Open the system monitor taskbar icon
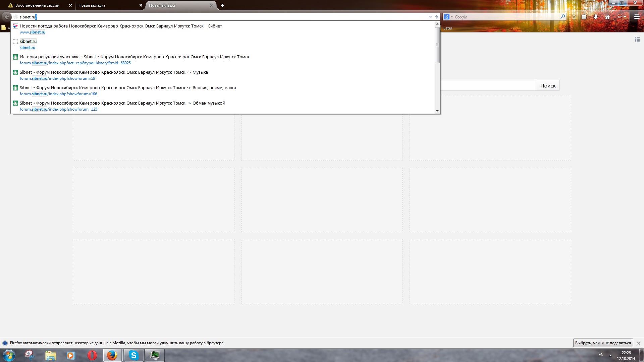644x362 pixels. coord(154,355)
